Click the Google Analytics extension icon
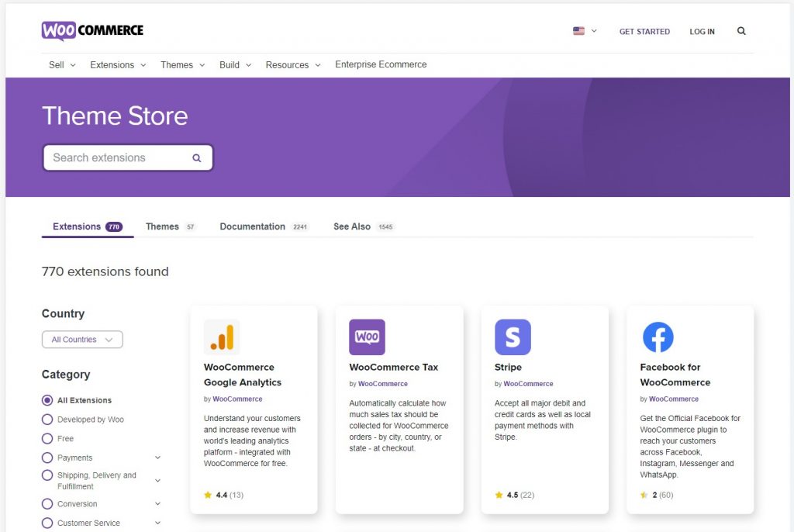This screenshot has width=794, height=532. point(222,337)
